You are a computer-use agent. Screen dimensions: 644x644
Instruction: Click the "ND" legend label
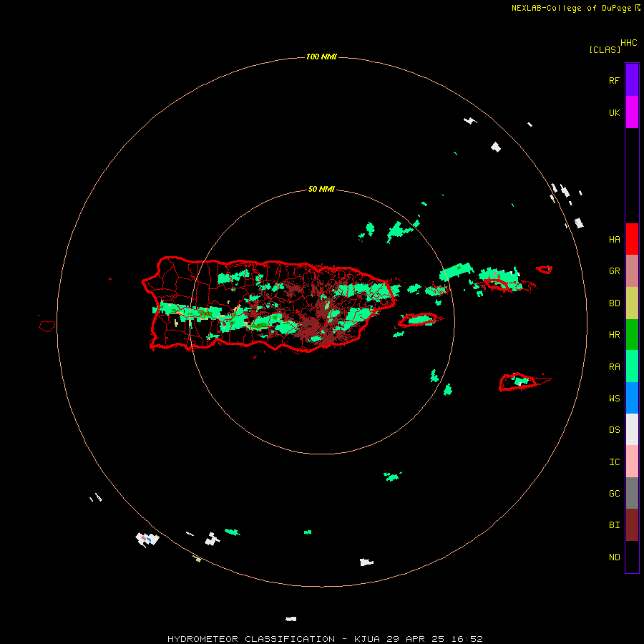pos(614,557)
